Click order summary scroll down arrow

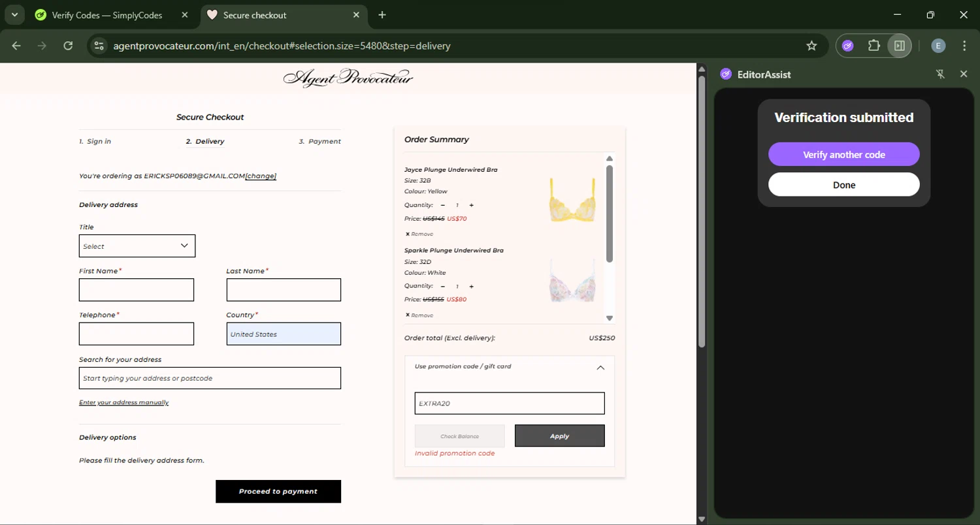pyautogui.click(x=610, y=318)
